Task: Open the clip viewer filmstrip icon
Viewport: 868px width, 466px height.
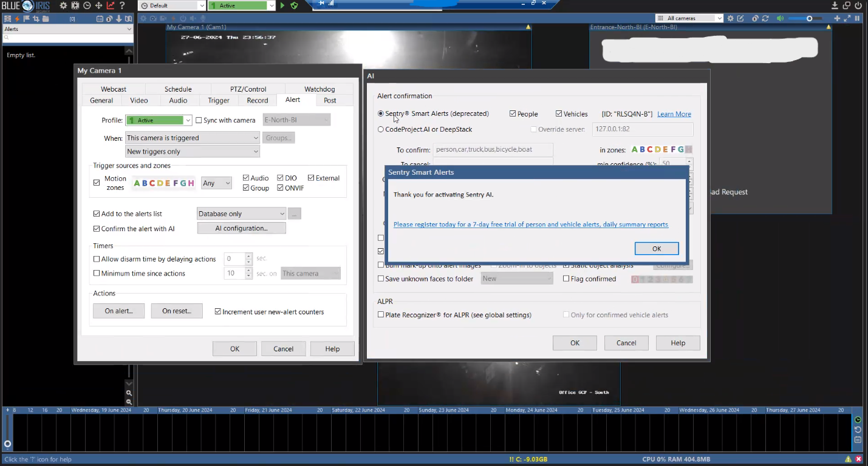Action: point(75,5)
